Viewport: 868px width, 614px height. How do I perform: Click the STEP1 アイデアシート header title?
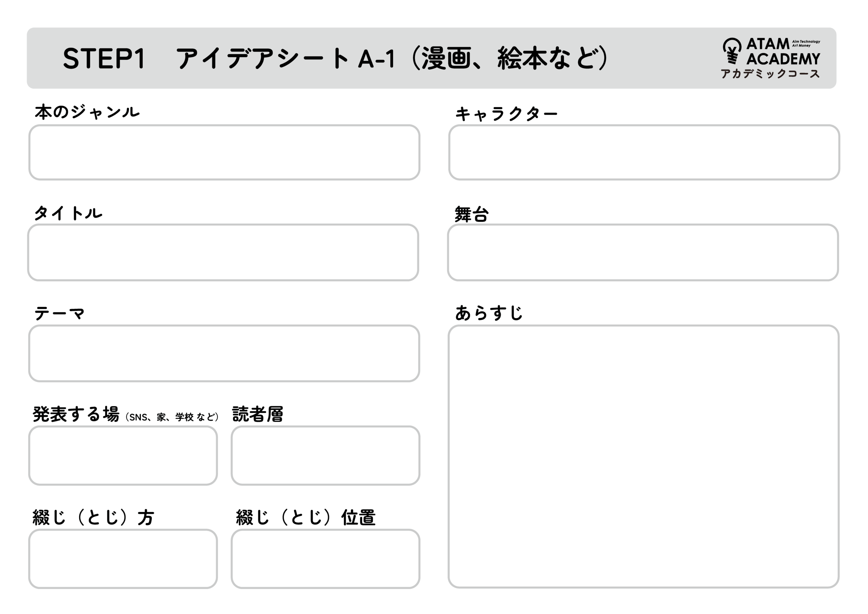[335, 58]
